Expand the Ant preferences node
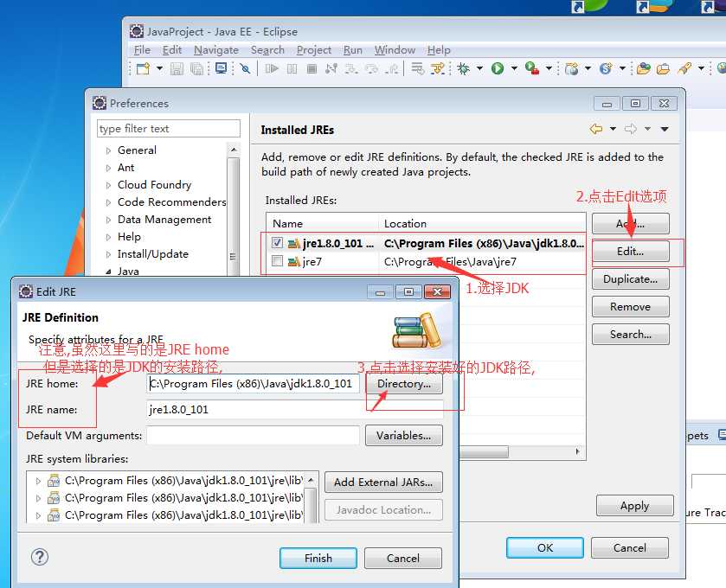This screenshot has width=726, height=588. point(108,168)
